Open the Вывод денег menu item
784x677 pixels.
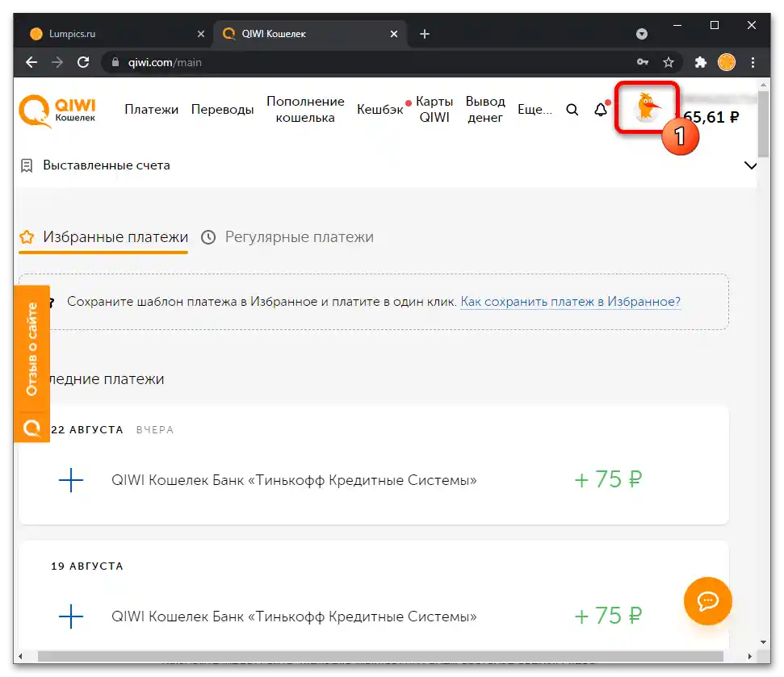coord(485,110)
